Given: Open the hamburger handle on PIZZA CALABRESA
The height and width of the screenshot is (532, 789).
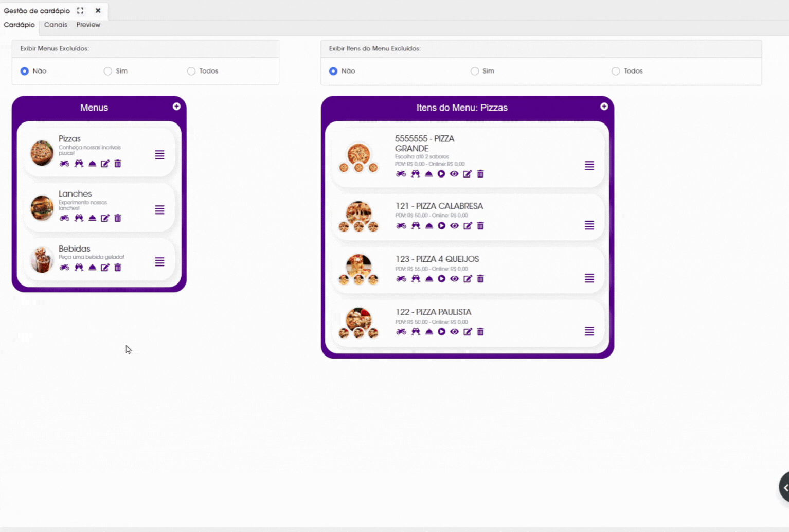Looking at the screenshot, I should 589,225.
